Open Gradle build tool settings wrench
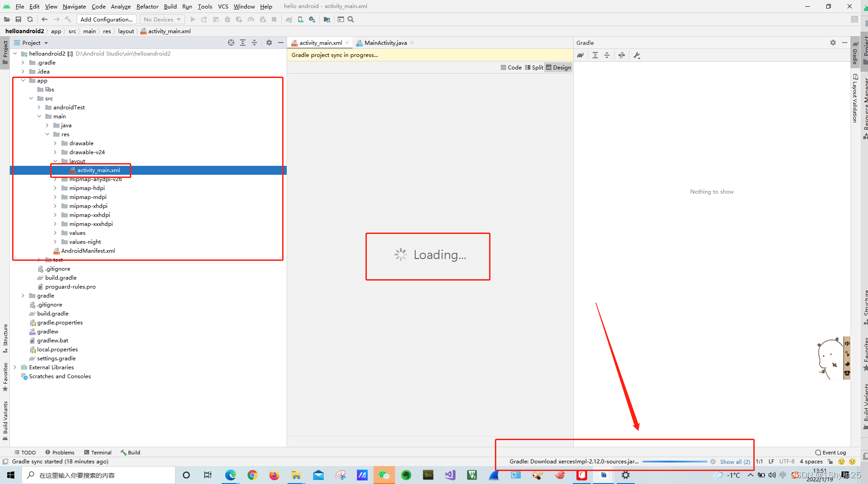 (637, 55)
